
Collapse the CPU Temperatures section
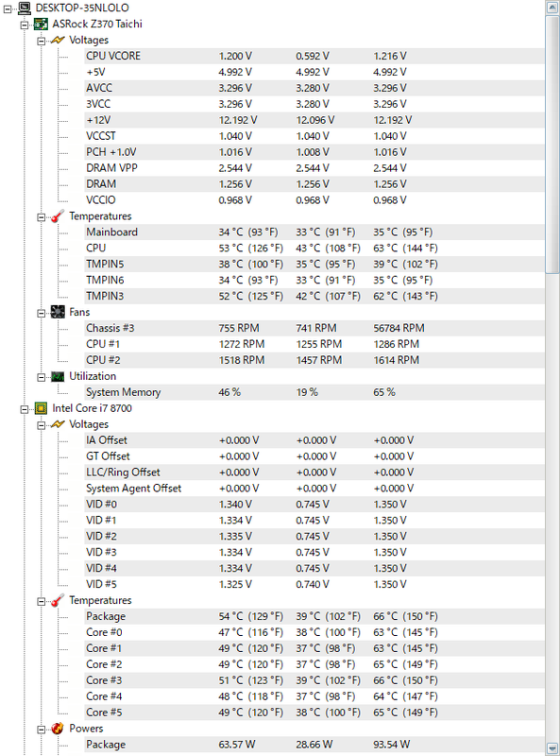41,601
